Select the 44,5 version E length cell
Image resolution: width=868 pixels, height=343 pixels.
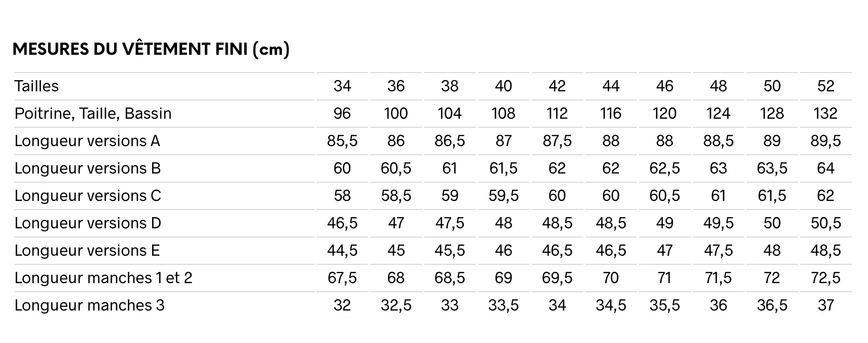tap(342, 251)
